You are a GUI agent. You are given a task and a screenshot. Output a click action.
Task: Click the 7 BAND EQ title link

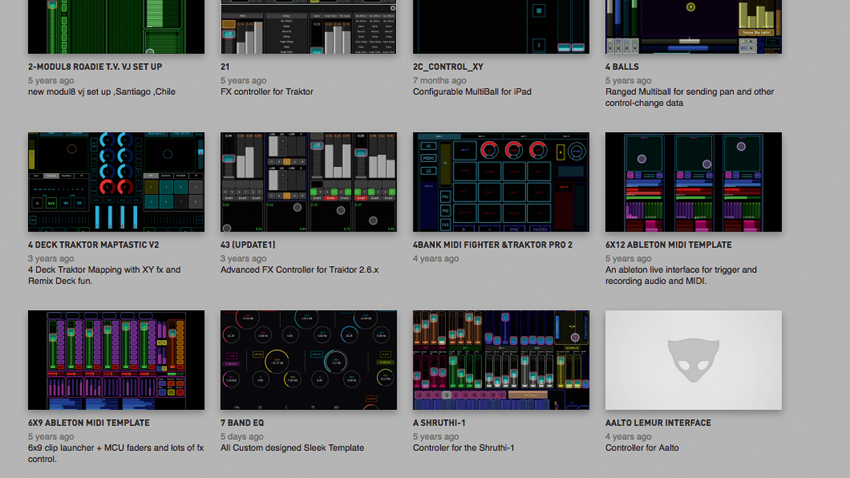pyautogui.click(x=242, y=423)
